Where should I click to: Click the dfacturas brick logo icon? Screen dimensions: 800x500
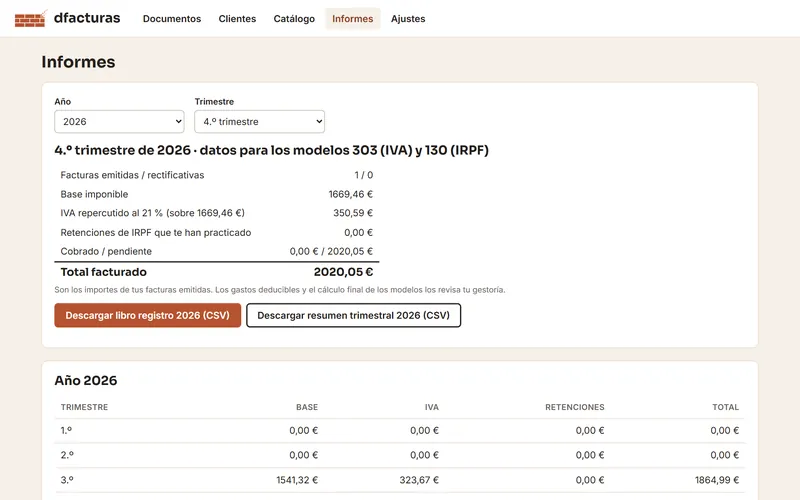[x=31, y=19]
